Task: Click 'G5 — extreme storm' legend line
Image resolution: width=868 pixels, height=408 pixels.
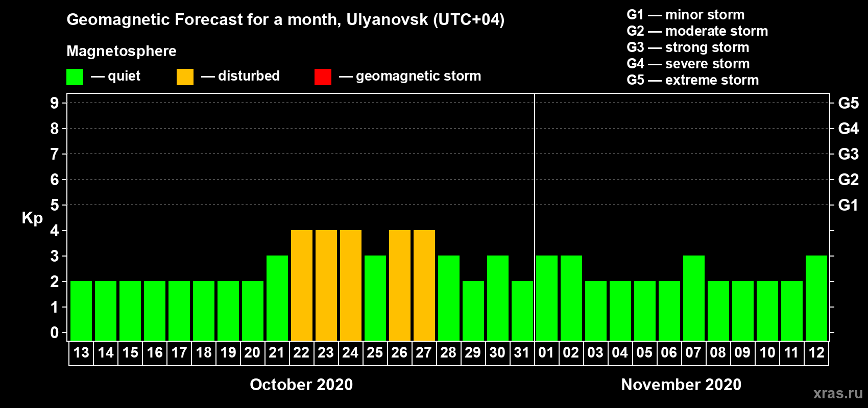Action: coord(692,80)
